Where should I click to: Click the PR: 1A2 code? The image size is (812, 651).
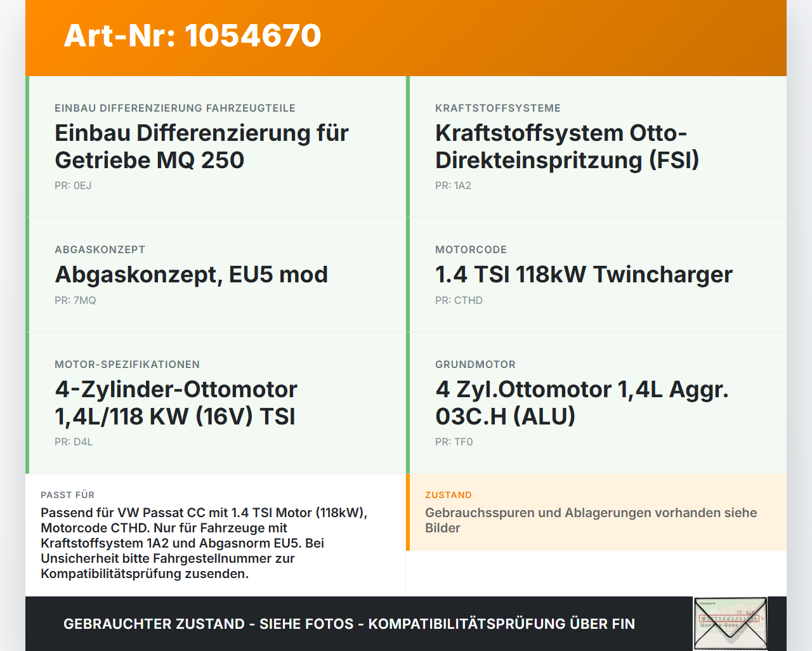tap(453, 185)
